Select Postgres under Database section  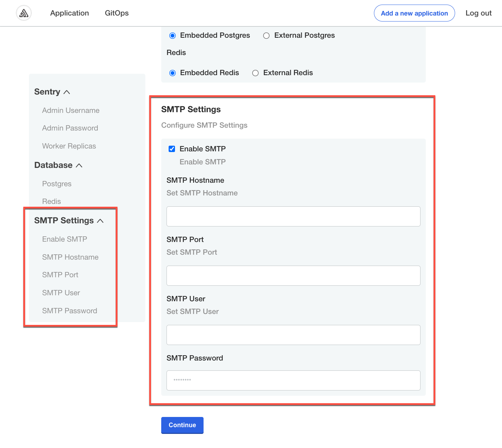pyautogui.click(x=57, y=184)
